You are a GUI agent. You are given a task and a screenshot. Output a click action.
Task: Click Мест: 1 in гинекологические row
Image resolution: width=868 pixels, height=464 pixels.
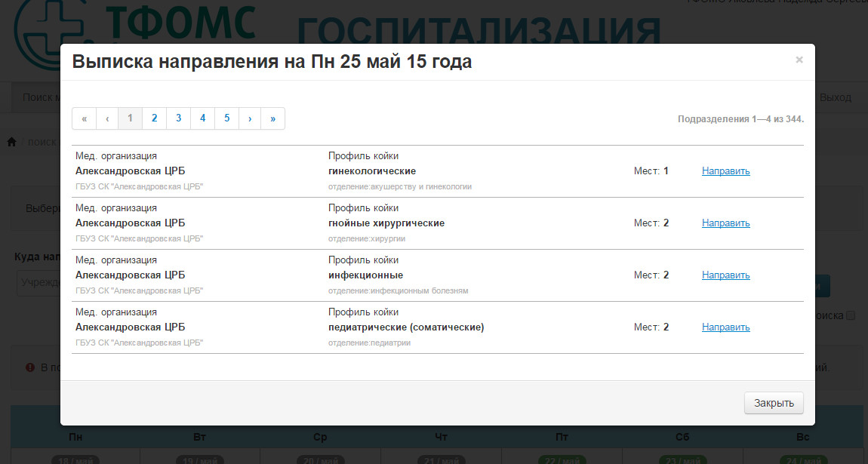point(651,171)
